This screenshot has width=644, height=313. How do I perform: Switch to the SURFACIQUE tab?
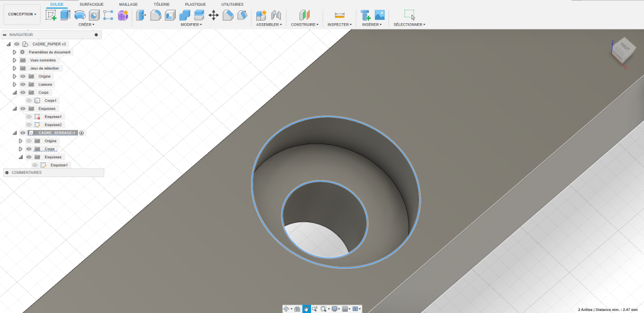(x=91, y=4)
